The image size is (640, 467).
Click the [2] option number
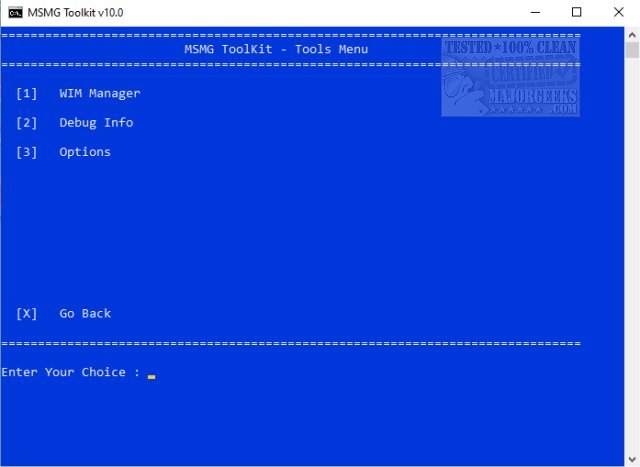click(27, 123)
